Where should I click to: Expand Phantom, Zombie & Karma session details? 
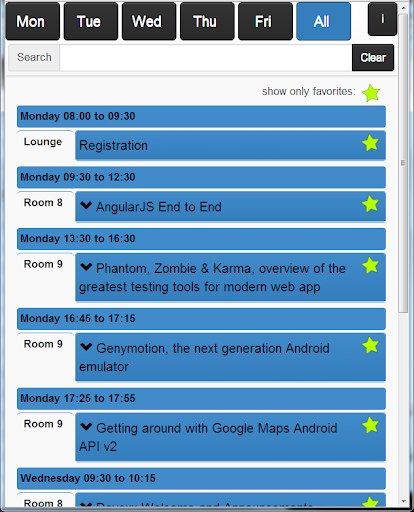tap(86, 267)
